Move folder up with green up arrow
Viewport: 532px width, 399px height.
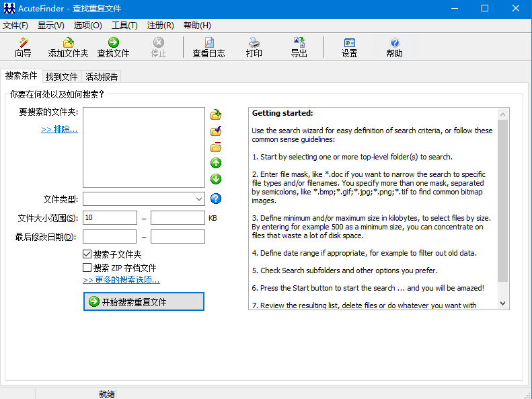[216, 163]
